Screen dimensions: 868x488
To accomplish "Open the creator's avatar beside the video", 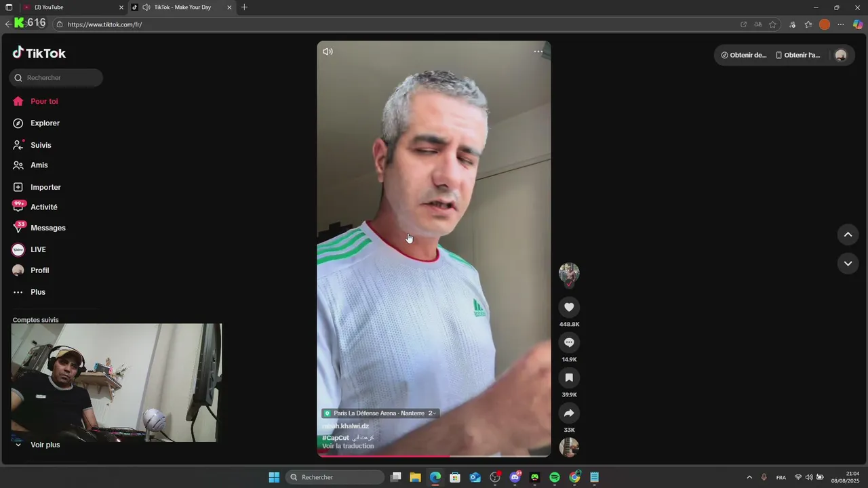I will coord(569,273).
